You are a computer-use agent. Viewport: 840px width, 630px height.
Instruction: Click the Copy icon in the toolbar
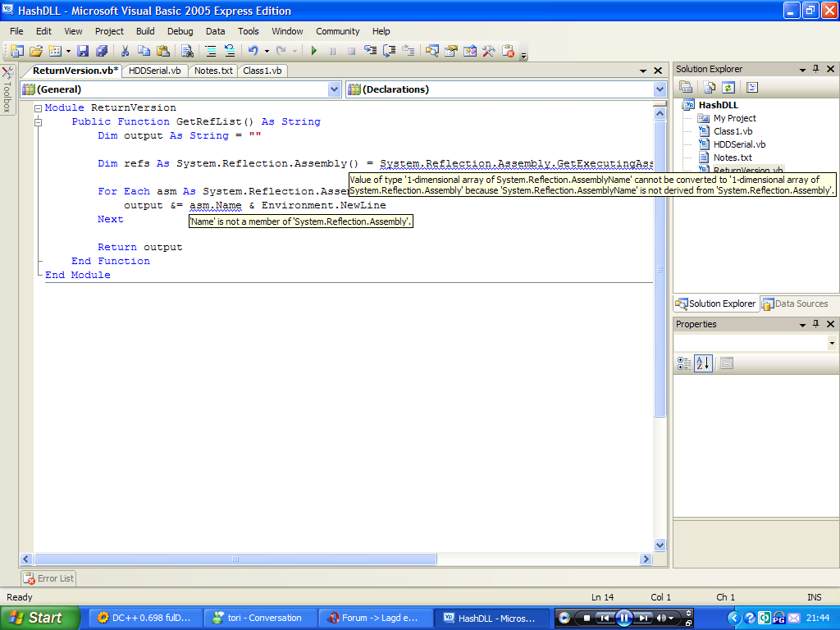click(x=144, y=51)
